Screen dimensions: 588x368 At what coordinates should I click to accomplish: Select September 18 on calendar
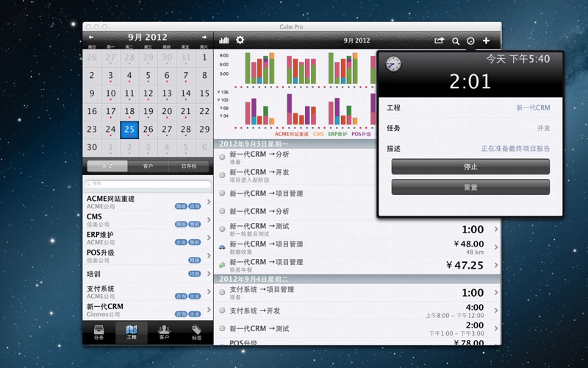click(x=129, y=112)
